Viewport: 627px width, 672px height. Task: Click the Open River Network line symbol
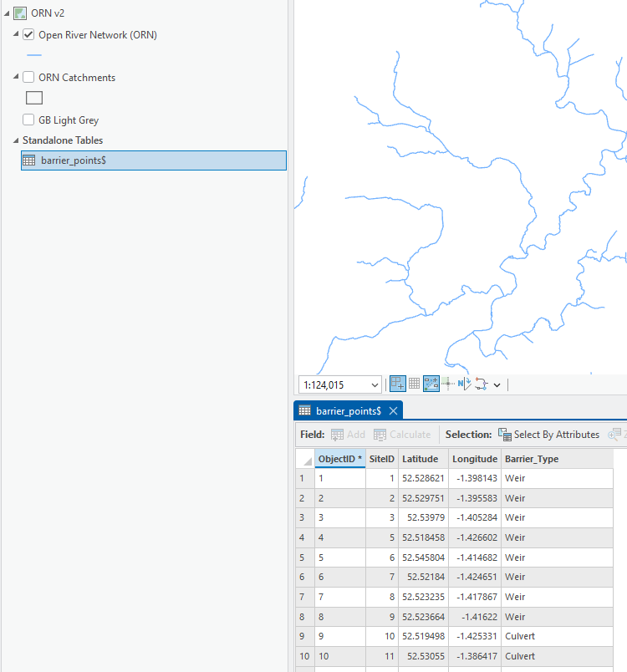pyautogui.click(x=34, y=55)
